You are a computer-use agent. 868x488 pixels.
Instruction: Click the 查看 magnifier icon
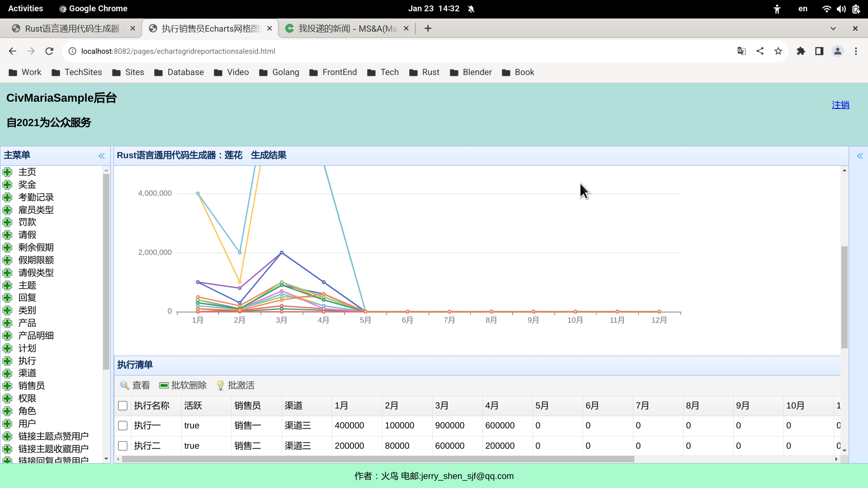tap(125, 385)
